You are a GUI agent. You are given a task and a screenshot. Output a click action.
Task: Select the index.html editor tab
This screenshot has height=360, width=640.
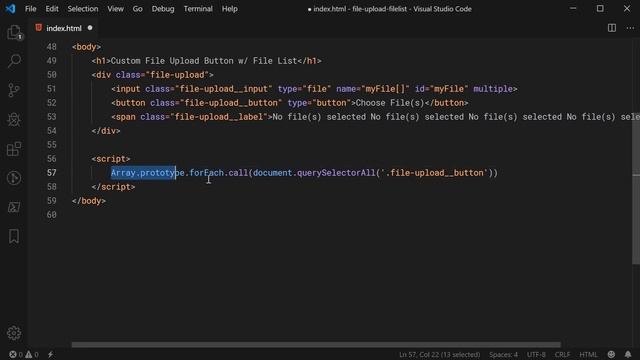[x=64, y=28]
